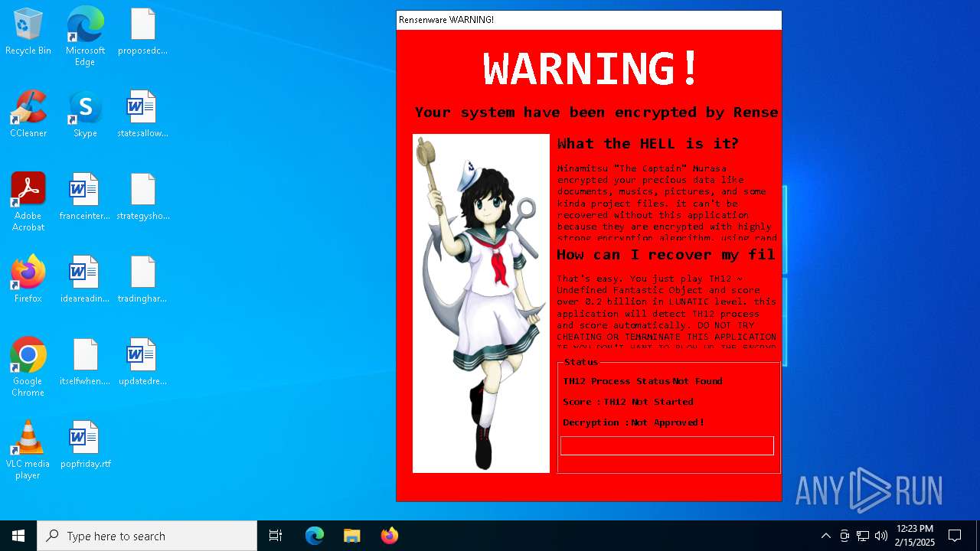The image size is (980, 551).
Task: Open the clock and date flyout
Action: [x=915, y=536]
